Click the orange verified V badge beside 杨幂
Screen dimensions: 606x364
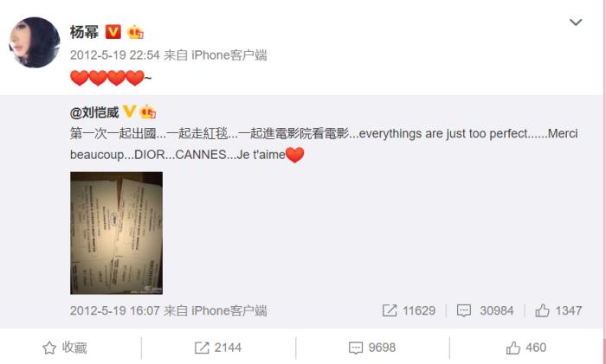[x=113, y=32]
